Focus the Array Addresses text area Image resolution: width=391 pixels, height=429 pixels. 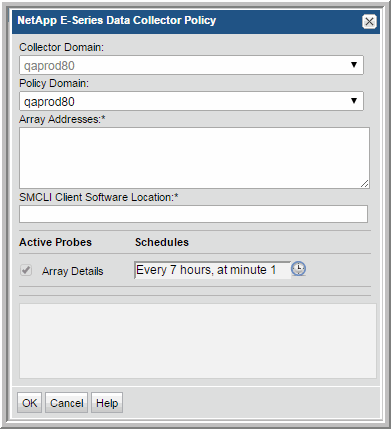tap(194, 158)
